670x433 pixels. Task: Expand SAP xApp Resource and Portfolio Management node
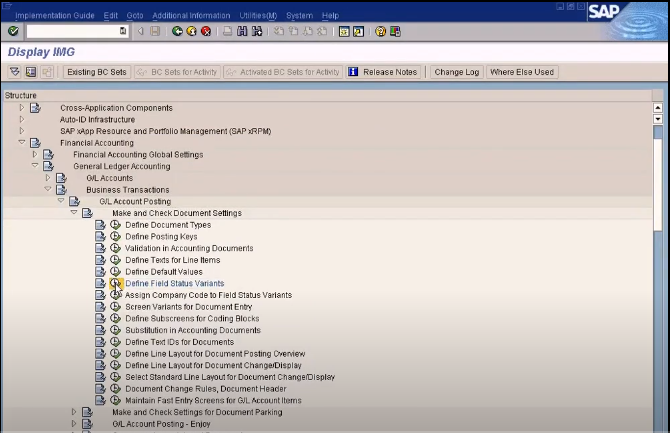(22, 131)
